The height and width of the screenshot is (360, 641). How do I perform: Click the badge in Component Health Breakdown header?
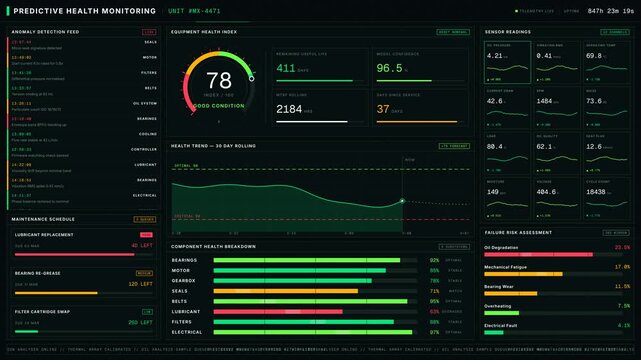[x=454, y=247]
